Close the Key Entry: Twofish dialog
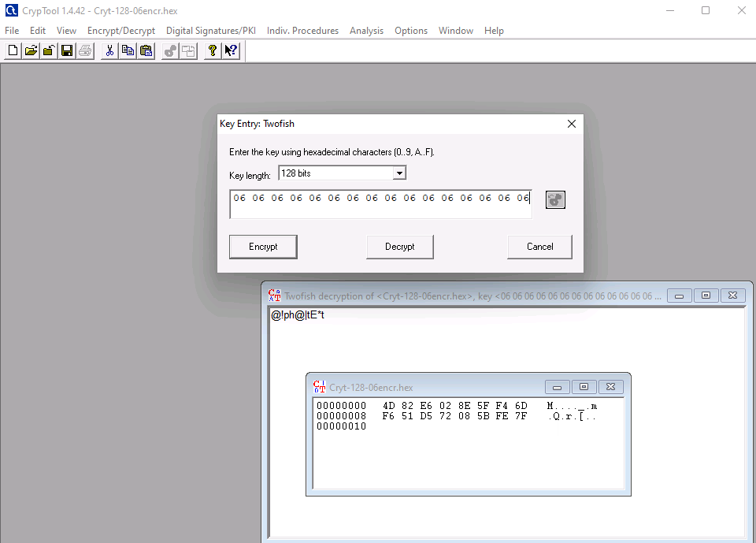 [x=572, y=124]
